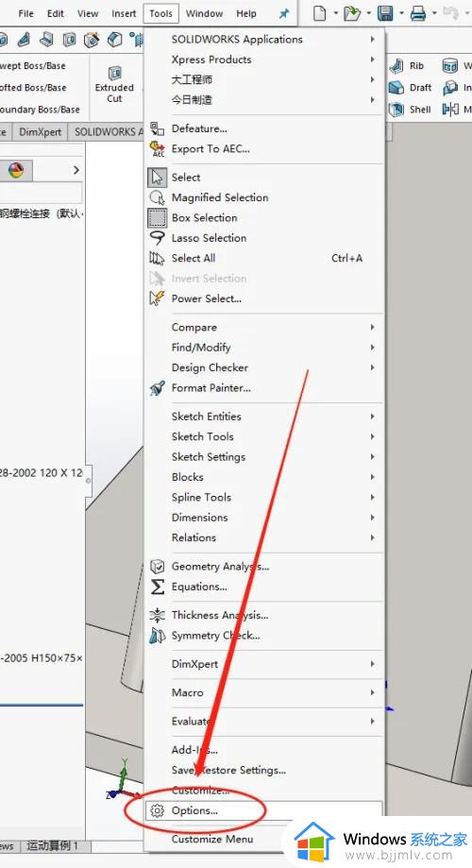Viewport: 472px width, 868px height.
Task: Click the Save disk icon
Action: click(x=385, y=13)
